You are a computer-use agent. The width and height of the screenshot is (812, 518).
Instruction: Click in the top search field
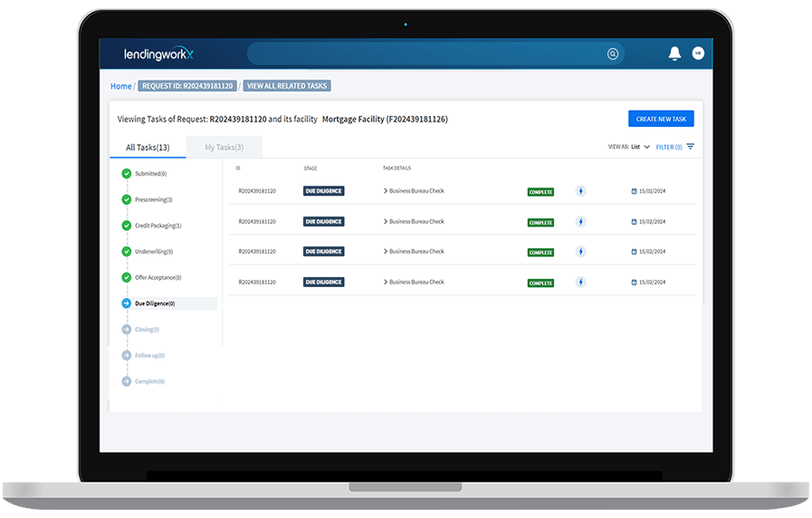425,54
